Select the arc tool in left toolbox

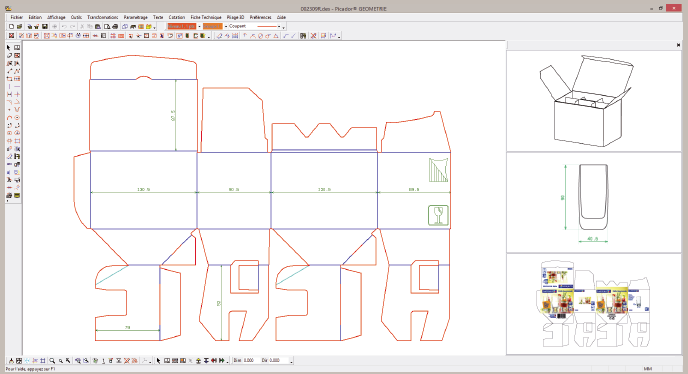coord(9,118)
